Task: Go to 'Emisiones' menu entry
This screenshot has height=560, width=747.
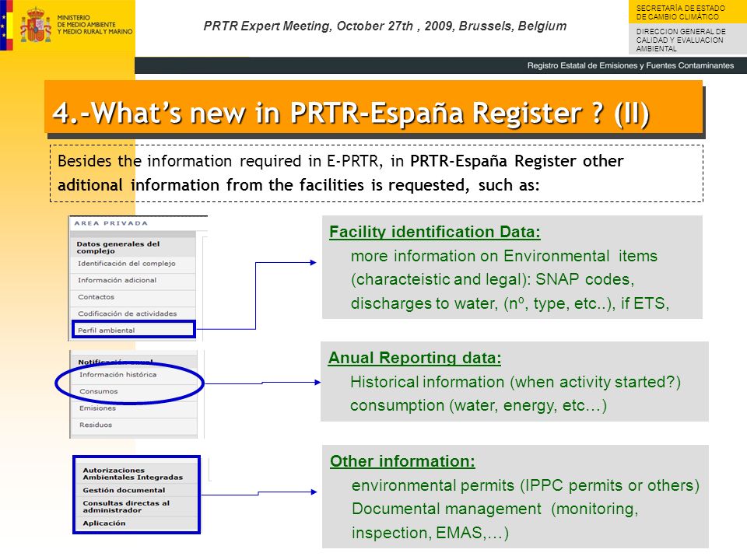Action: [x=97, y=408]
